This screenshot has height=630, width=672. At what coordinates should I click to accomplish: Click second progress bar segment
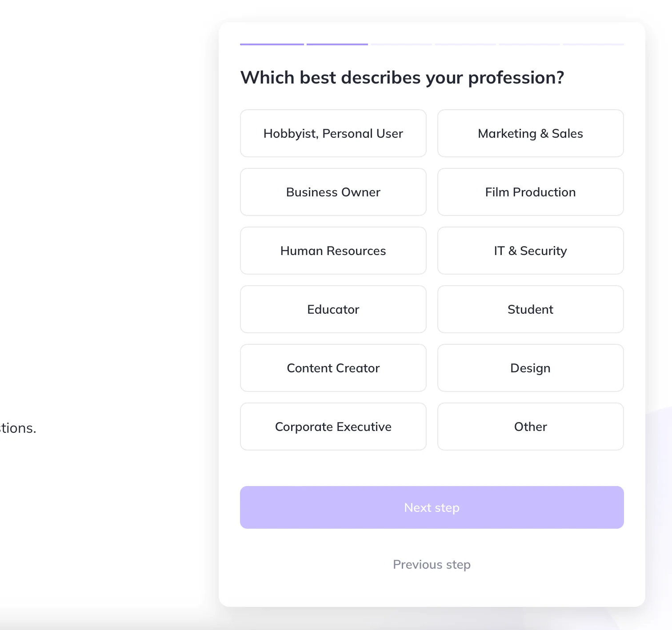coord(337,44)
